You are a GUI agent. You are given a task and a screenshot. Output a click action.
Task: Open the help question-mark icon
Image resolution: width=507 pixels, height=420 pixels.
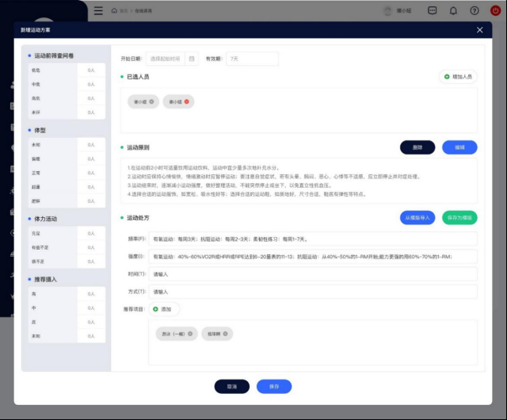475,10
